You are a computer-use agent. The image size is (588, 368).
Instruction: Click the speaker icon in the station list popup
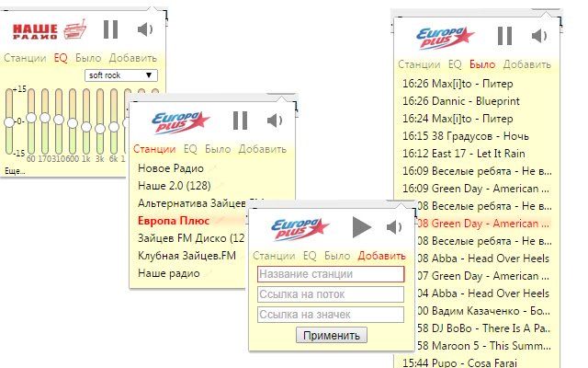pos(275,121)
